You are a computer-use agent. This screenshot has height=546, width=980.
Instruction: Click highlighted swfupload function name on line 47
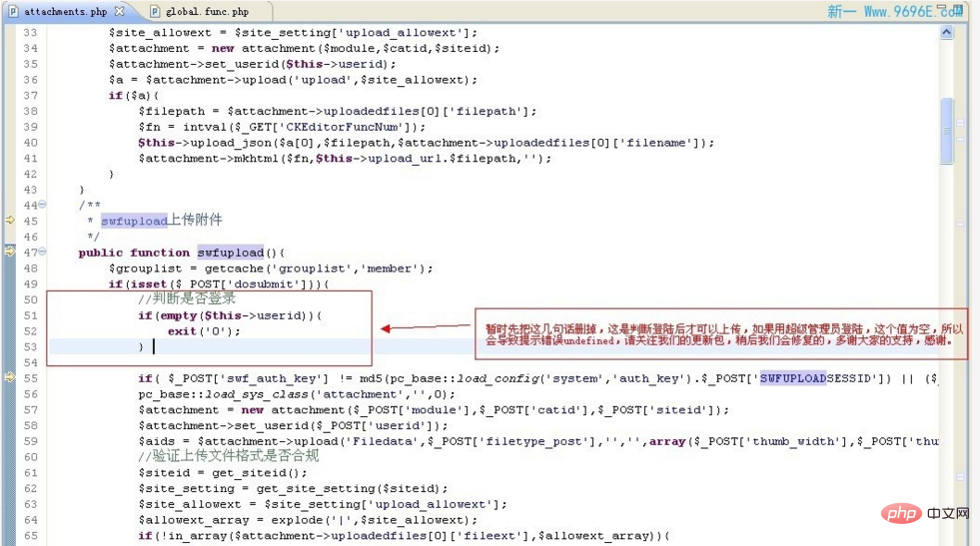click(231, 252)
